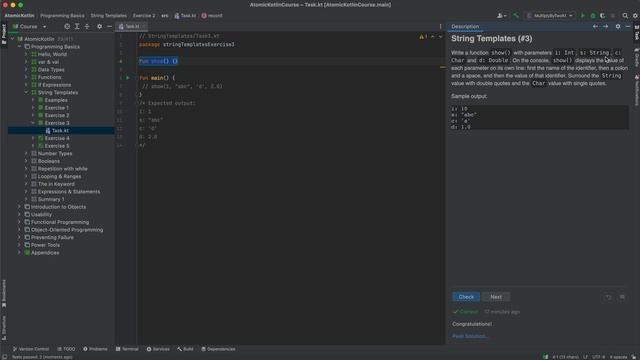The height and width of the screenshot is (360, 640).
Task: Select the Description tab
Action: click(465, 27)
